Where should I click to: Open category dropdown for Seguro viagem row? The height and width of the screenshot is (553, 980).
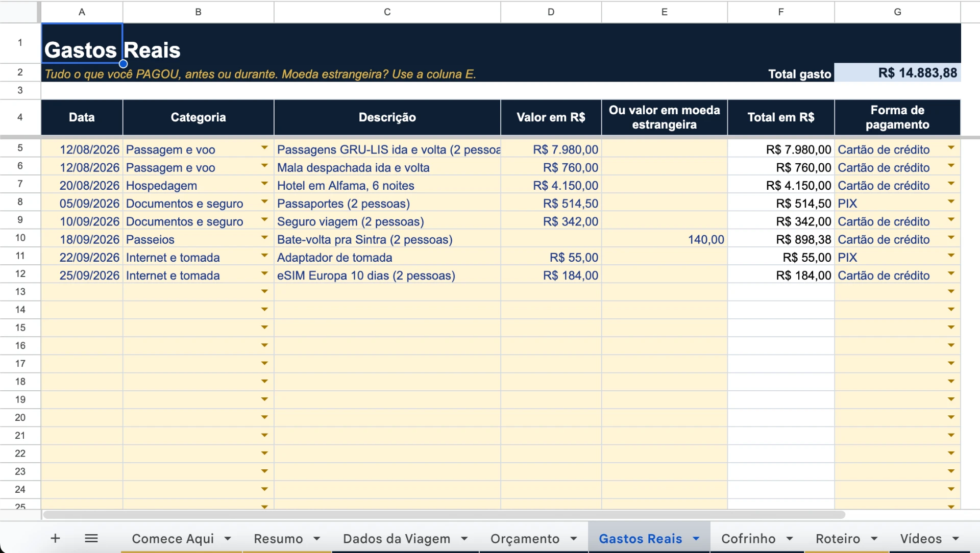pyautogui.click(x=264, y=220)
